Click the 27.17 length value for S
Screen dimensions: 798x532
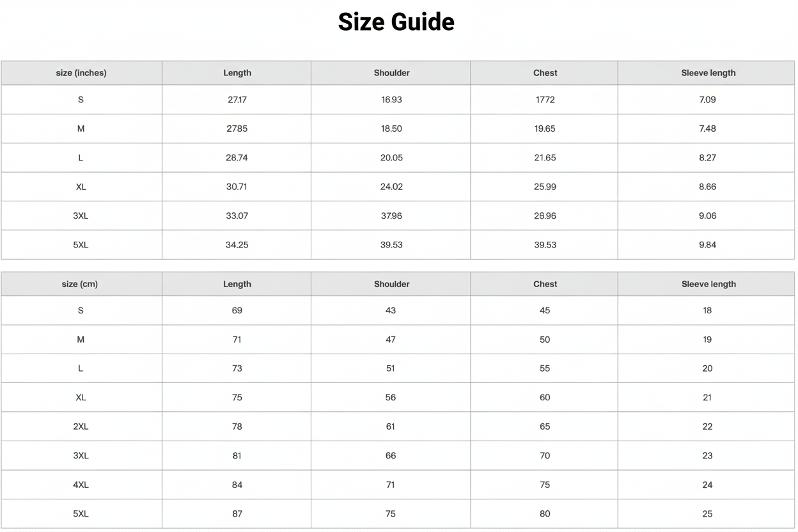tap(237, 100)
